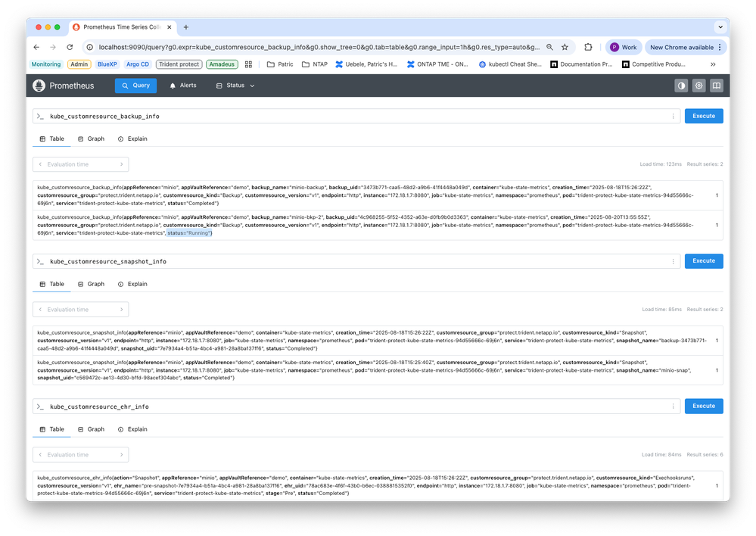Open the tab search dropdown arrow
The width and height of the screenshot is (756, 536).
[720, 27]
